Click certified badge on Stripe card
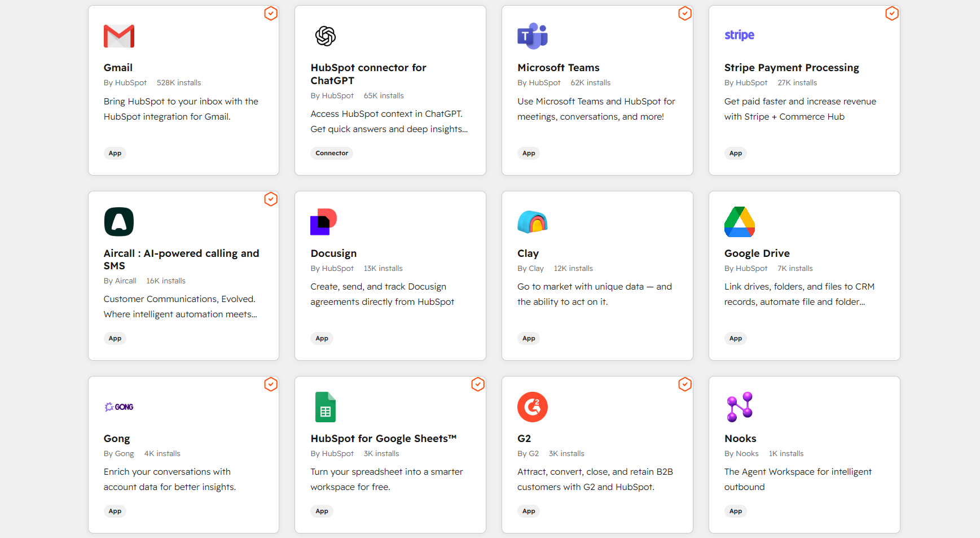The image size is (980, 538). tap(892, 14)
